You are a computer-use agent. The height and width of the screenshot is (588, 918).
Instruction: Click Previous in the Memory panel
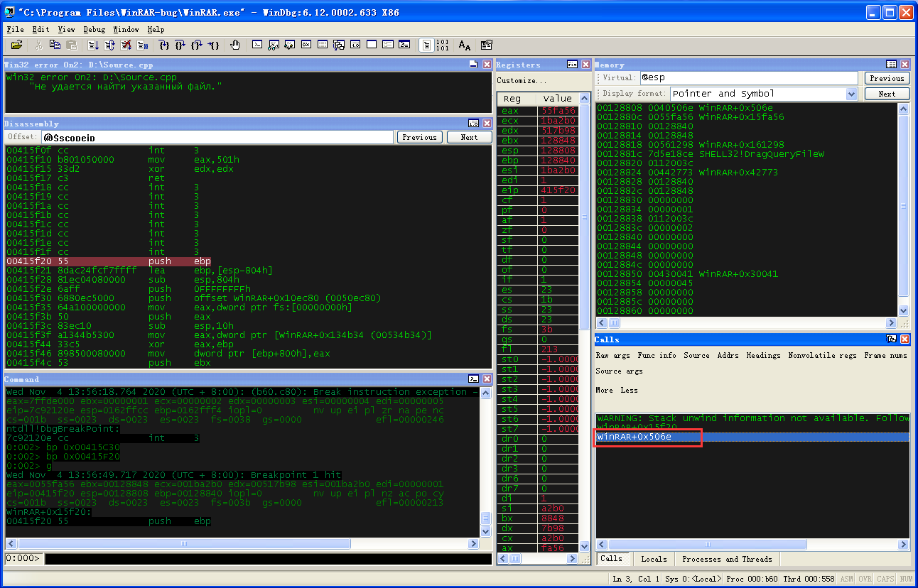tap(887, 78)
